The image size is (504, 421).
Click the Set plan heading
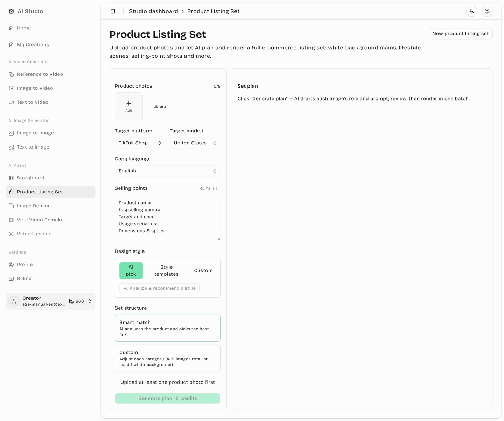point(248,86)
